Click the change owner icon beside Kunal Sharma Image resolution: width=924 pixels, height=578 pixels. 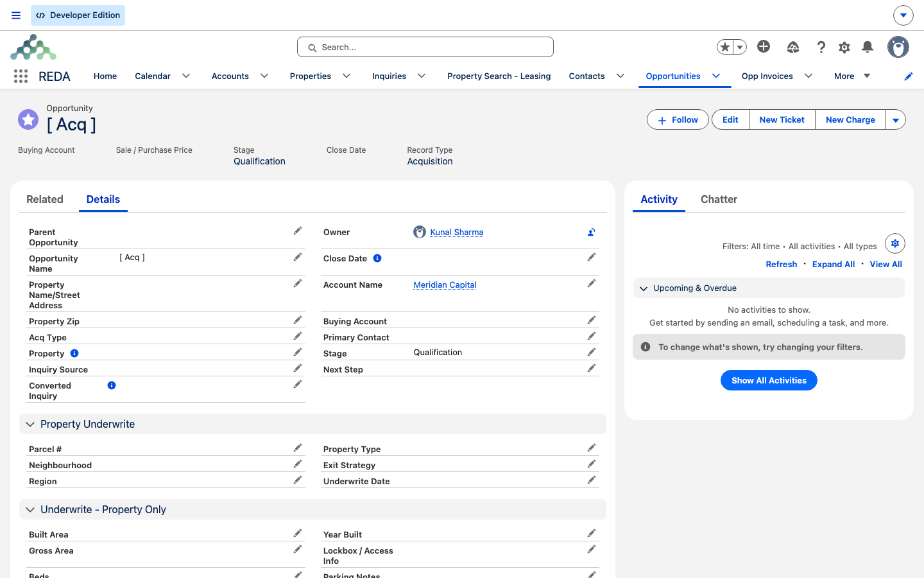[592, 232]
